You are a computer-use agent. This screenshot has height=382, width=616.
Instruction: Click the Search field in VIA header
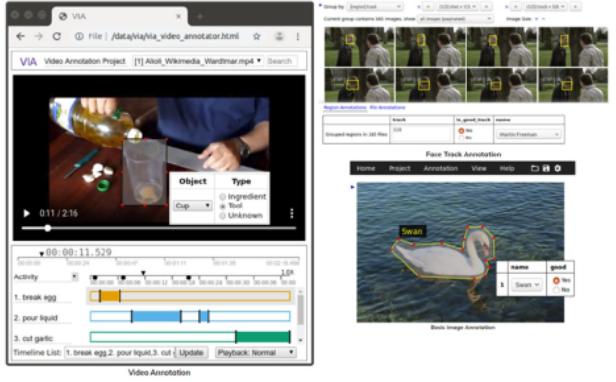(281, 61)
